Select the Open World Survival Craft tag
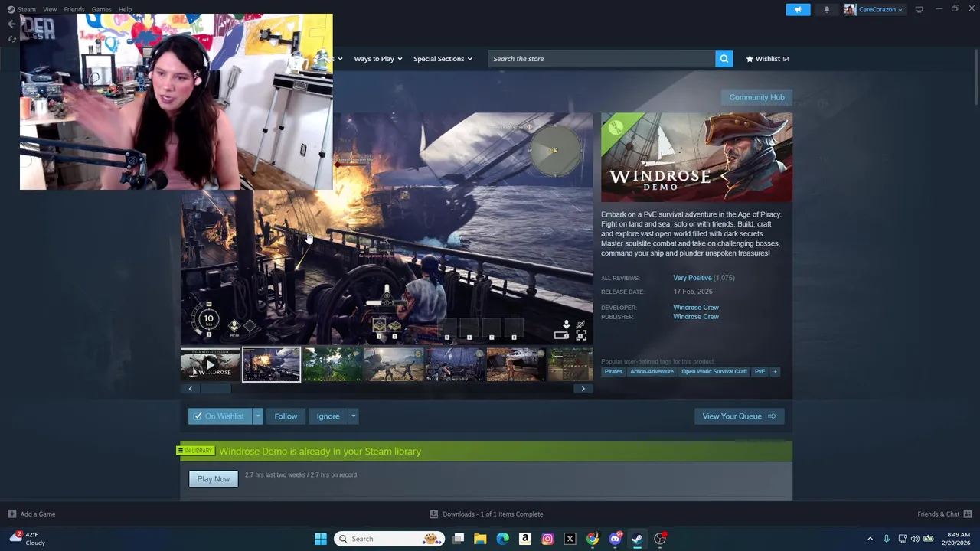 point(714,372)
